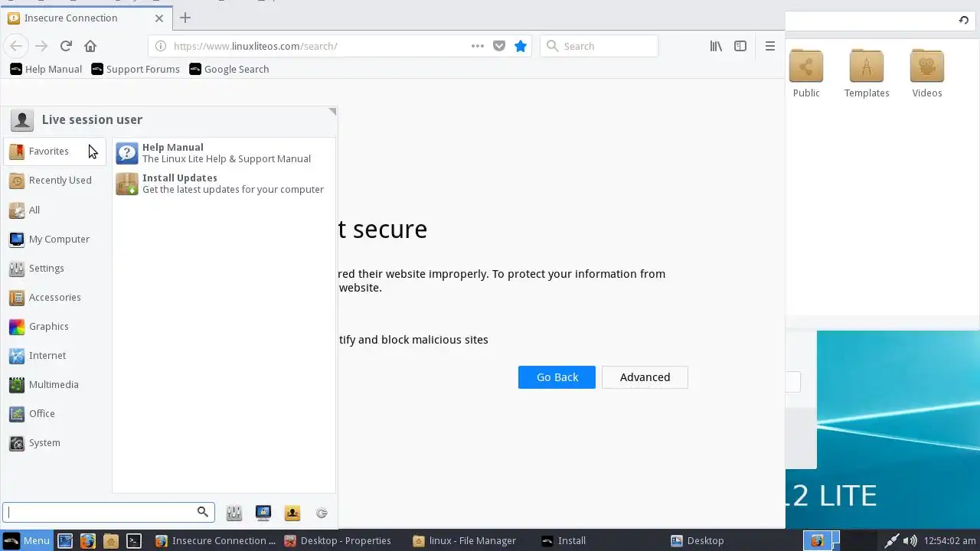
Task: Click the Go Back button
Action: 557,377
